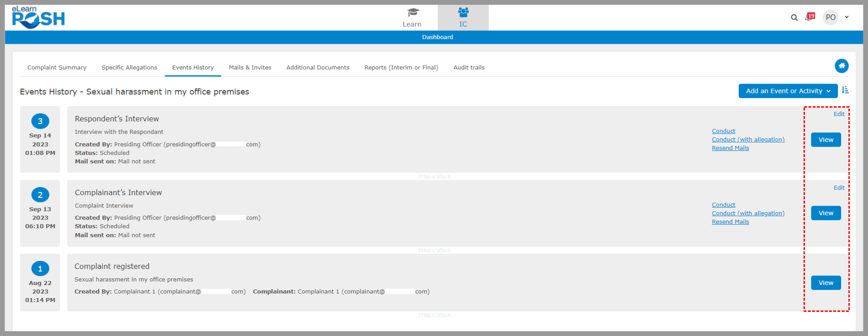This screenshot has height=336, width=868.
Task: View the Respondent's Interview event
Action: [x=826, y=140]
